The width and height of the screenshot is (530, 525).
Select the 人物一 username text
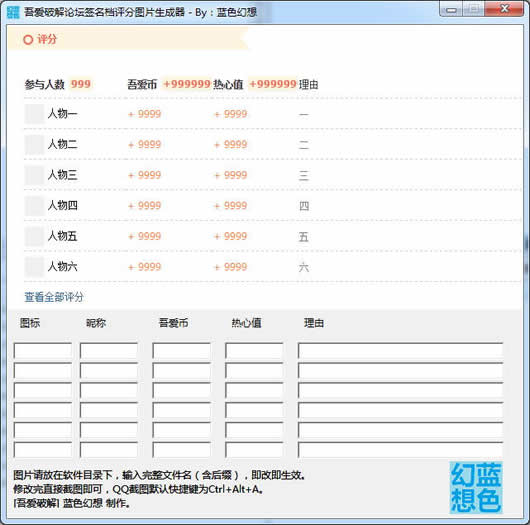point(63,114)
